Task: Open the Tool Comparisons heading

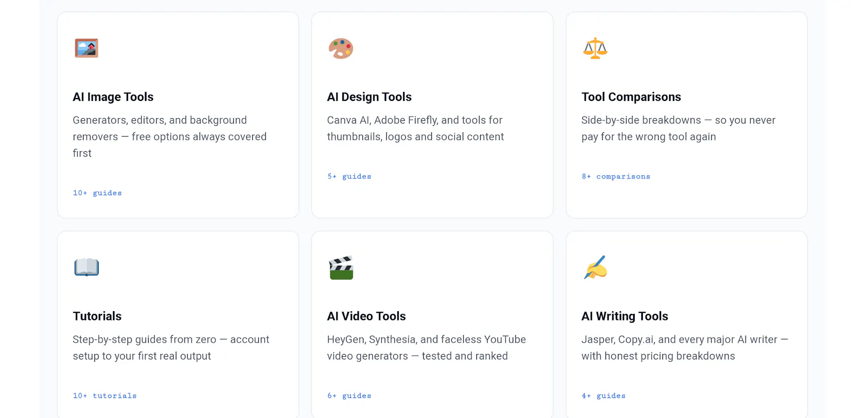Action: [631, 97]
